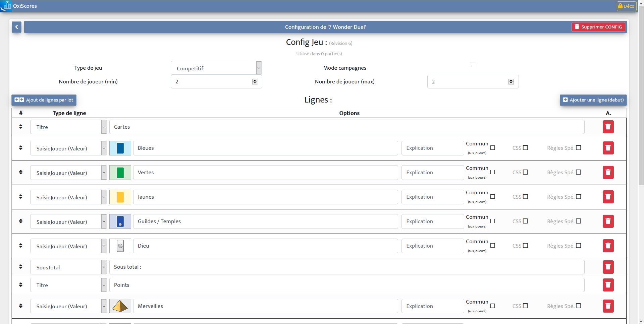Delete the Sous total line
644x324 pixels.
608,267
